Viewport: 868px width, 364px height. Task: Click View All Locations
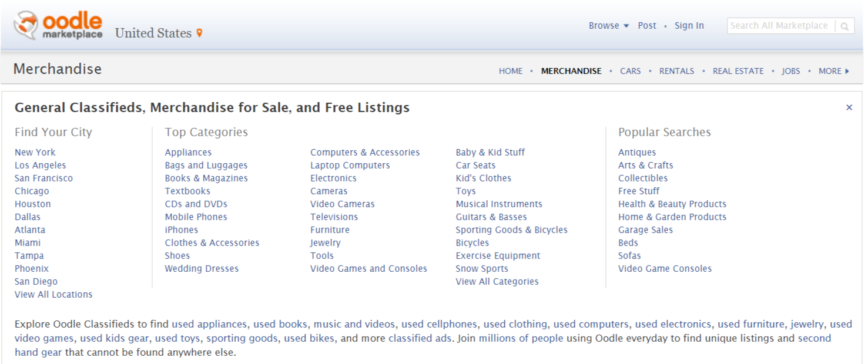[53, 294]
